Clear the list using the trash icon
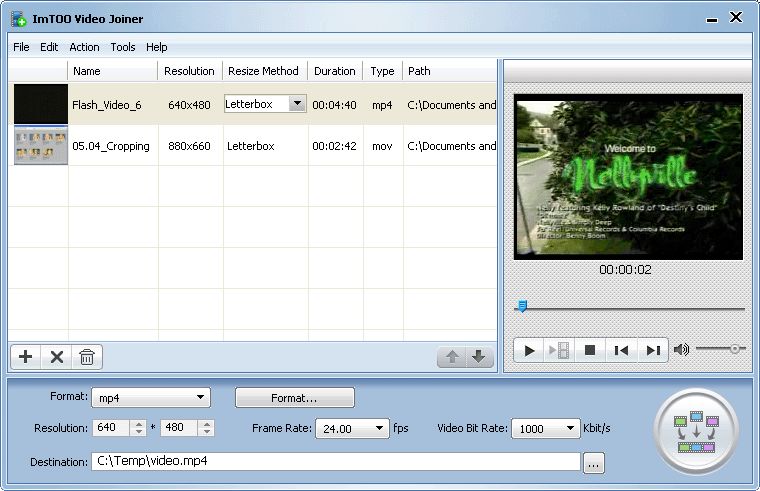The image size is (760, 491). coord(87,357)
